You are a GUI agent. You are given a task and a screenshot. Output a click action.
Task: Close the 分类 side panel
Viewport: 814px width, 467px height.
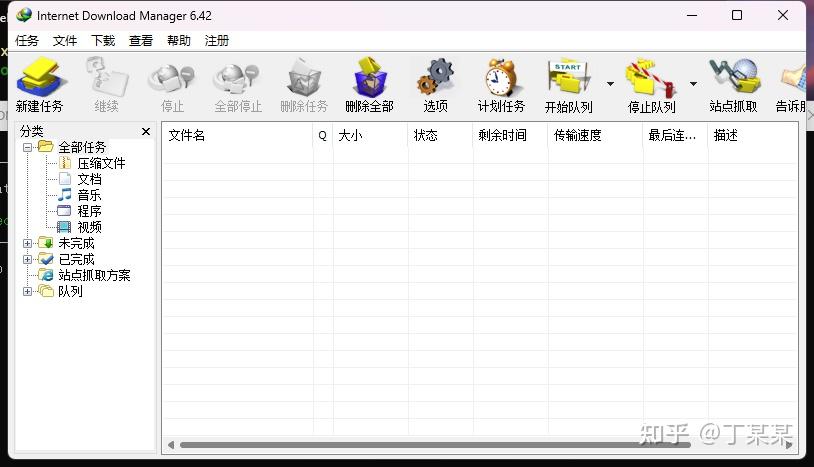coord(146,132)
